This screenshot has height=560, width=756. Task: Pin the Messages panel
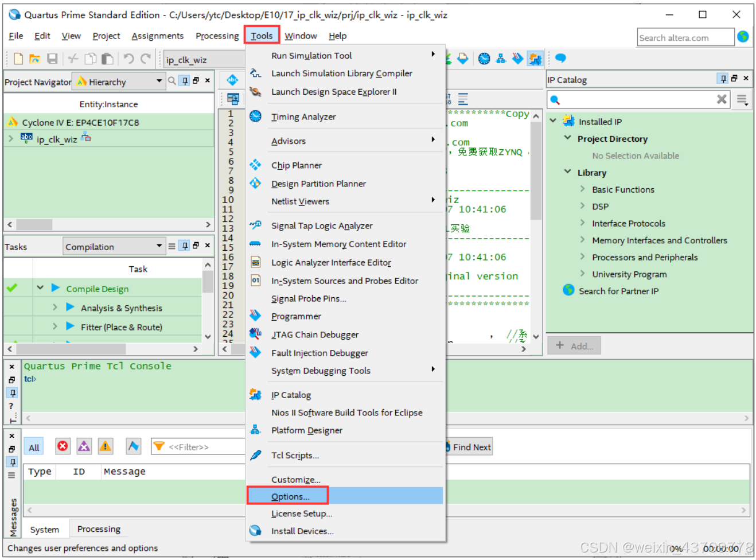(x=13, y=462)
